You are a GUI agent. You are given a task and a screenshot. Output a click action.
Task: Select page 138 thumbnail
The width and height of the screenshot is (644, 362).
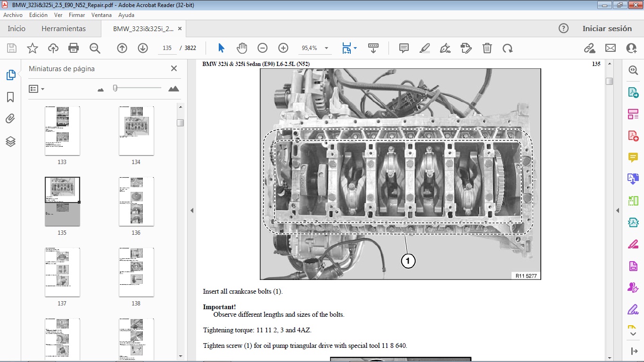click(x=136, y=272)
